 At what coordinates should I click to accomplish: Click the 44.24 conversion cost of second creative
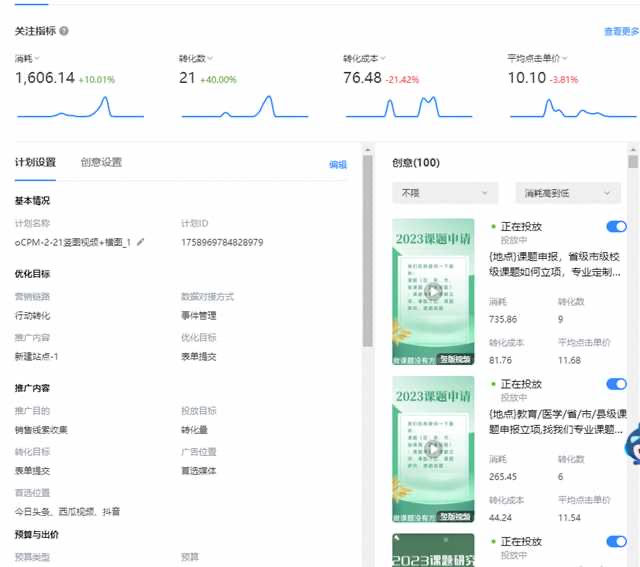(x=500, y=518)
